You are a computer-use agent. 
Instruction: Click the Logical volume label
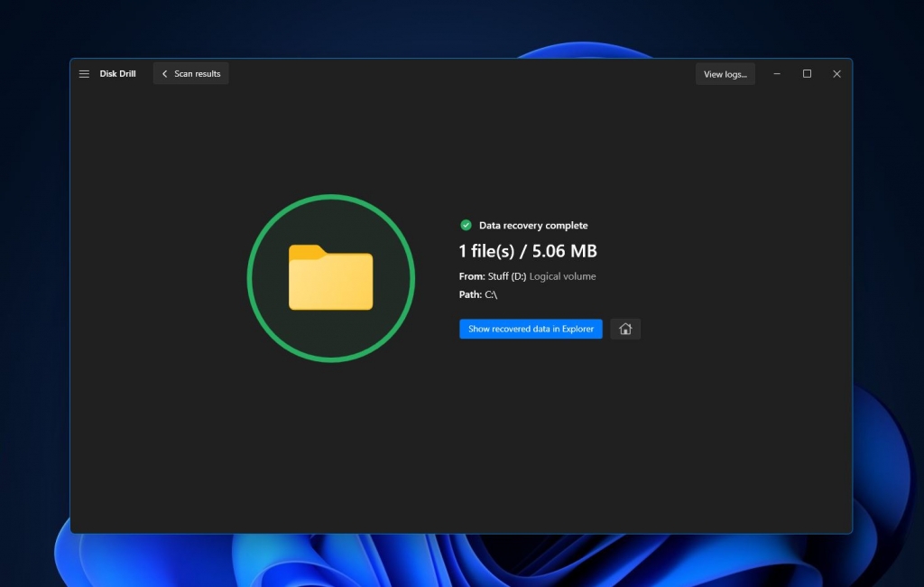coord(564,276)
